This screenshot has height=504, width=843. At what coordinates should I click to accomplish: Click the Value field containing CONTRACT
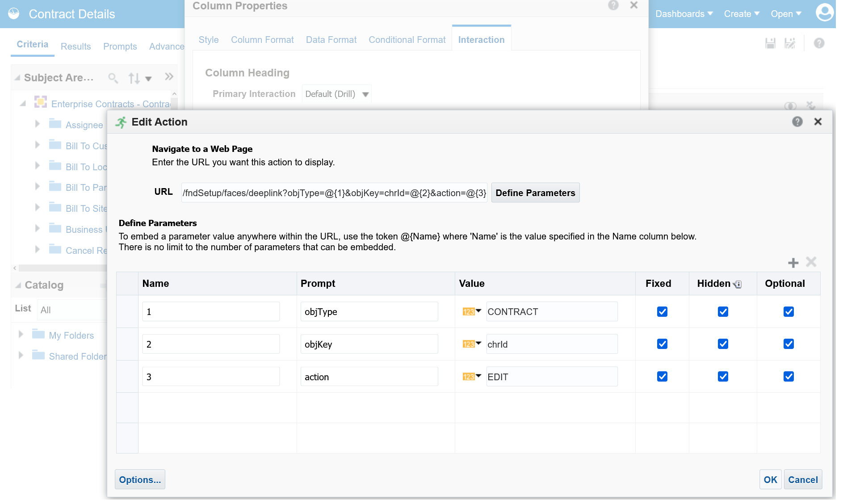click(552, 311)
